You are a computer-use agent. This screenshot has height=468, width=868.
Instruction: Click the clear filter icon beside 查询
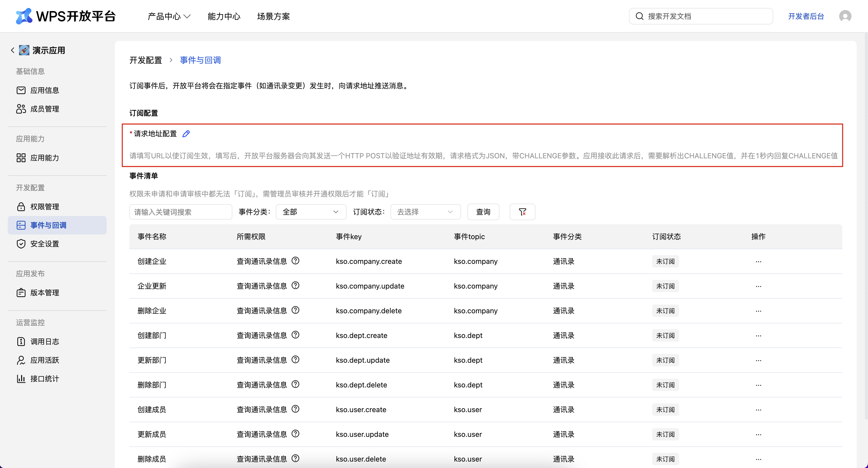tap(522, 212)
